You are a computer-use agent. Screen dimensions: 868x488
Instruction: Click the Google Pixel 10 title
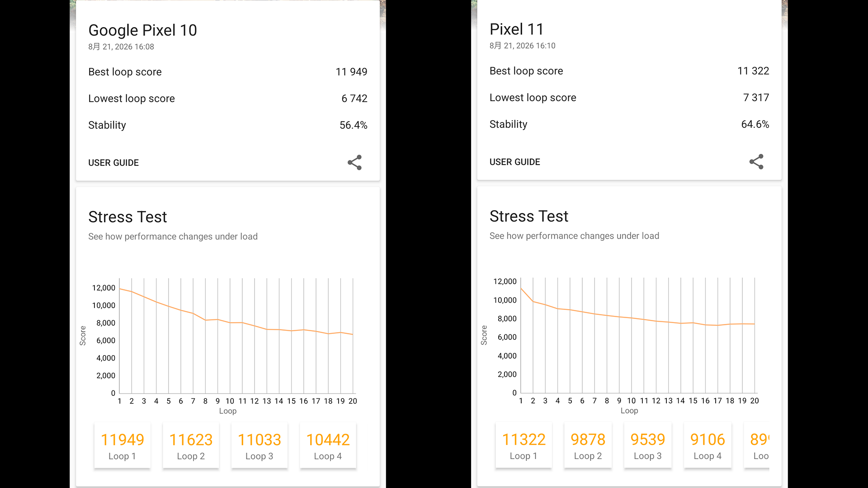coord(142,30)
